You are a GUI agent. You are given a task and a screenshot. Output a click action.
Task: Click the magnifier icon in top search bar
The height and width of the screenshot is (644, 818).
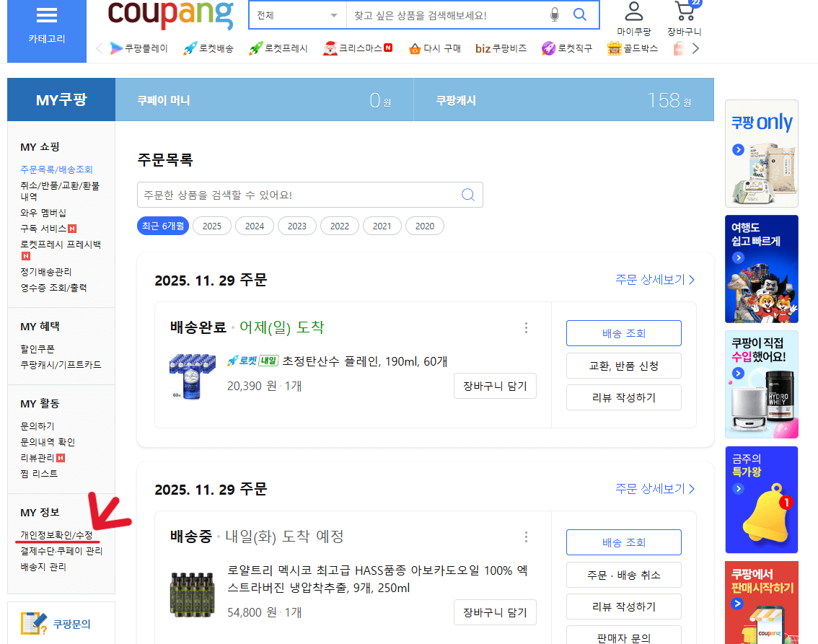[579, 14]
